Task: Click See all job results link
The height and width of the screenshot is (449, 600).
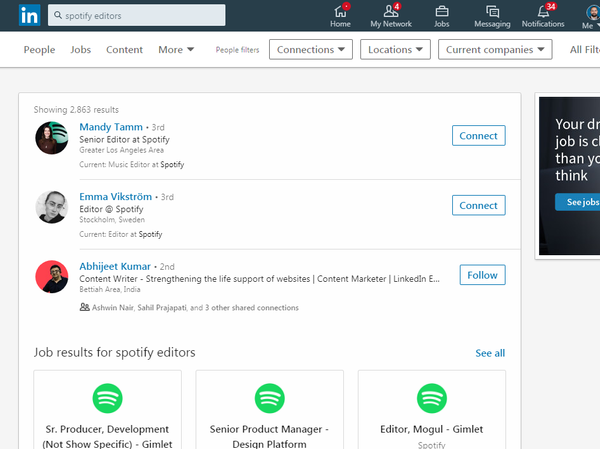Action: 490,353
